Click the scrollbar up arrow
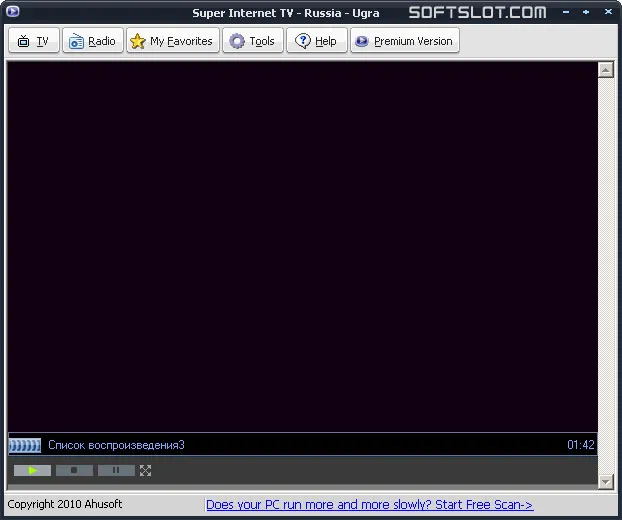This screenshot has width=622, height=520. coord(606,70)
